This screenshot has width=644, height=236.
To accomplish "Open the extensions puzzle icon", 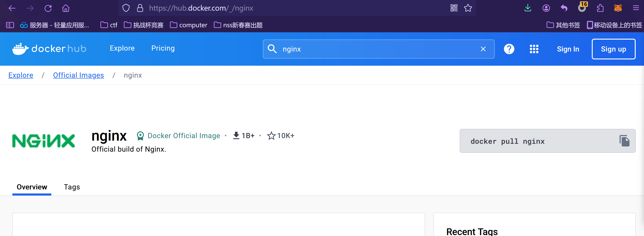I will coord(600,8).
